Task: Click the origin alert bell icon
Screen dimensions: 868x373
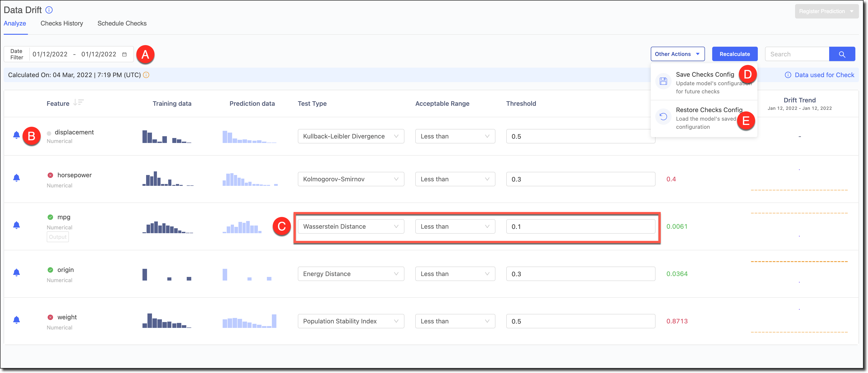Action: (17, 273)
